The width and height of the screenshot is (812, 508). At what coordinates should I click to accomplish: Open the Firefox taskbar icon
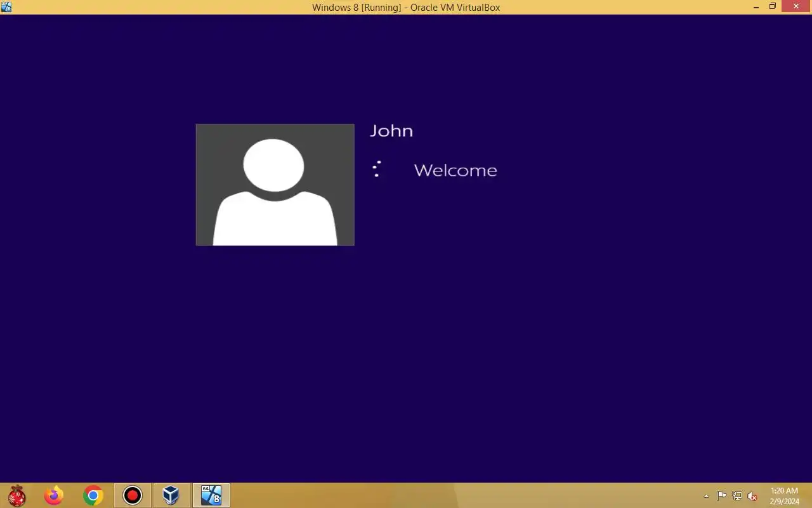[x=54, y=495]
